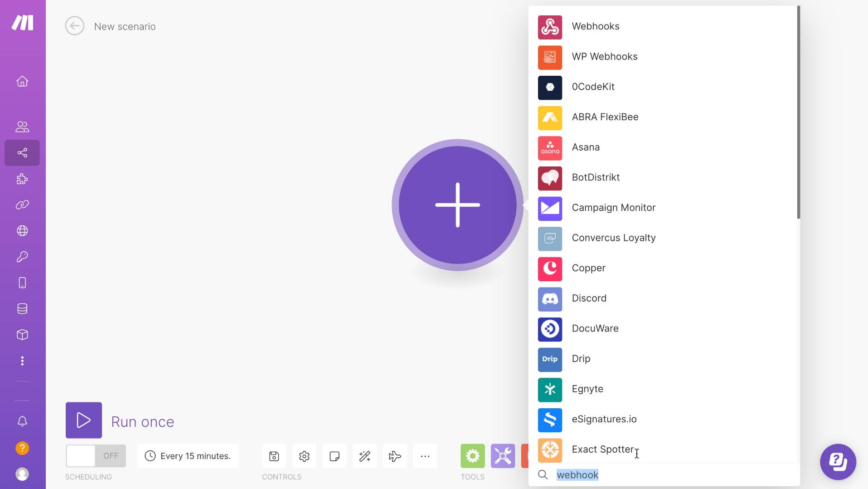Open Connections link icon in sidebar

click(x=22, y=205)
